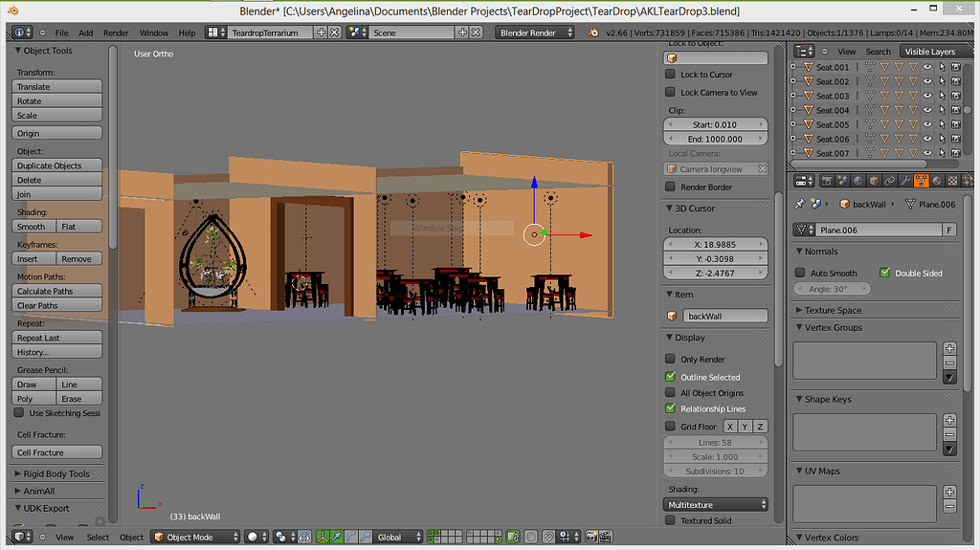Toggle the lock layers to scene icon
Screen dimensions: 980x550
pyautogui.click(x=513, y=537)
